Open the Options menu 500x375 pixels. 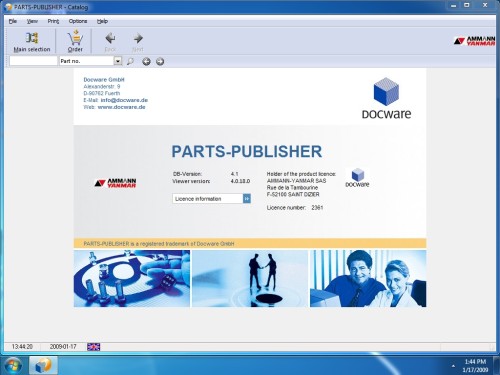coord(78,21)
